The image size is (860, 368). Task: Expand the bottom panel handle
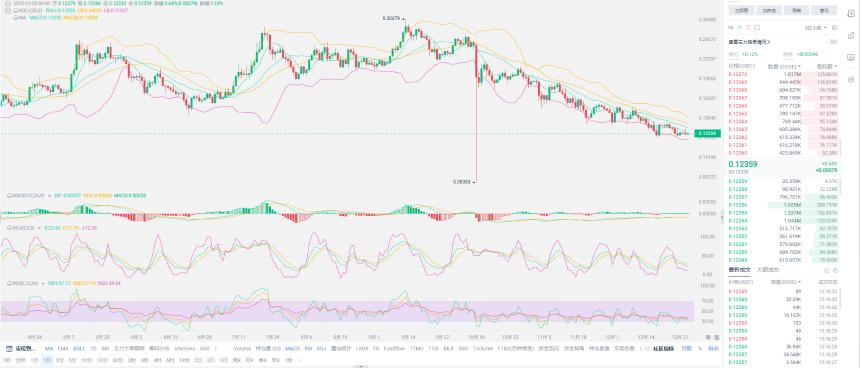360,366
